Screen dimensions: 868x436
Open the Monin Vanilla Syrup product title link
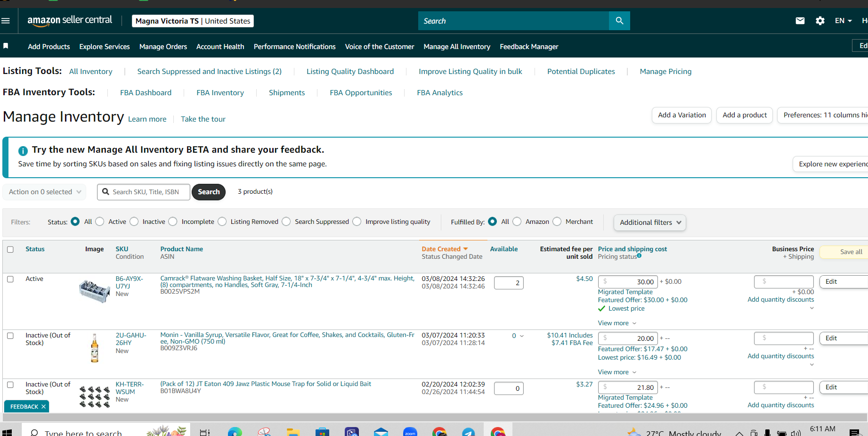pyautogui.click(x=287, y=338)
